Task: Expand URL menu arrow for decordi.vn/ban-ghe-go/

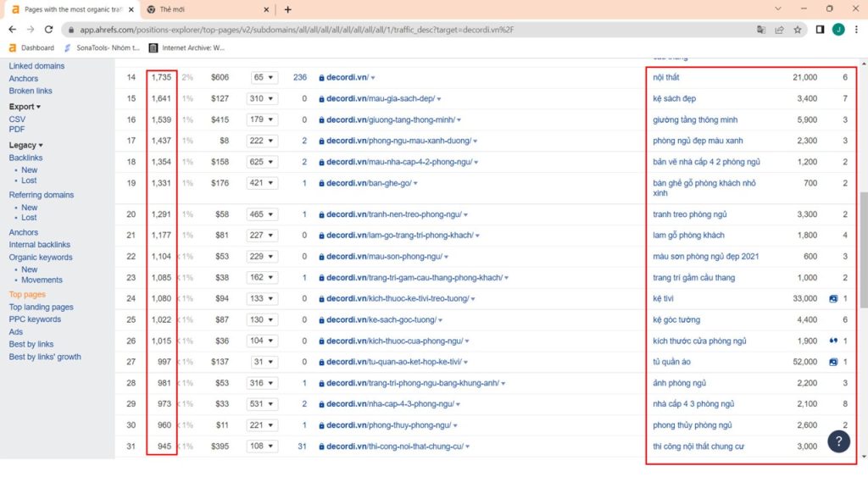Action: (x=415, y=184)
